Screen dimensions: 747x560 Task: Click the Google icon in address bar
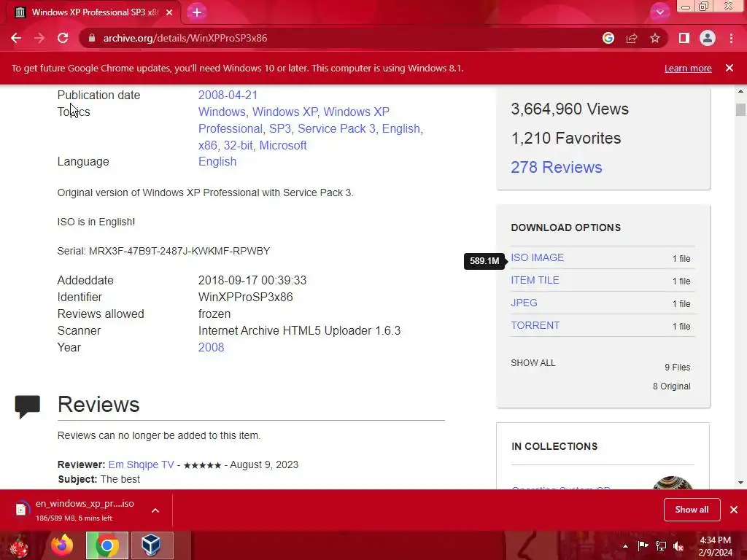tap(608, 38)
